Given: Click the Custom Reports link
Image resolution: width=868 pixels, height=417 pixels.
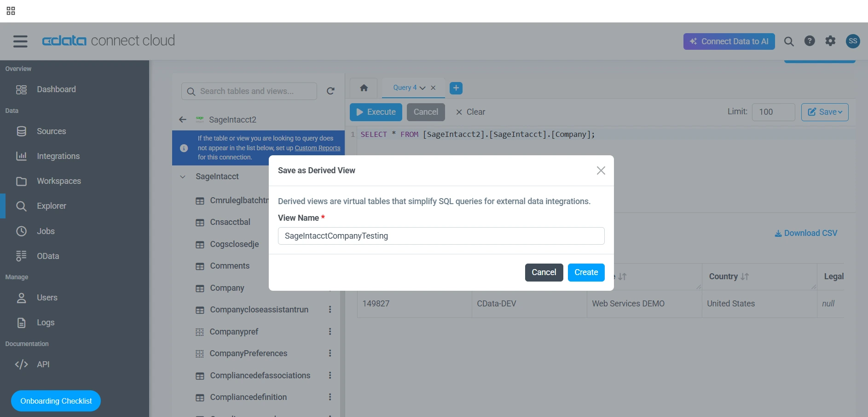Looking at the screenshot, I should [317, 148].
